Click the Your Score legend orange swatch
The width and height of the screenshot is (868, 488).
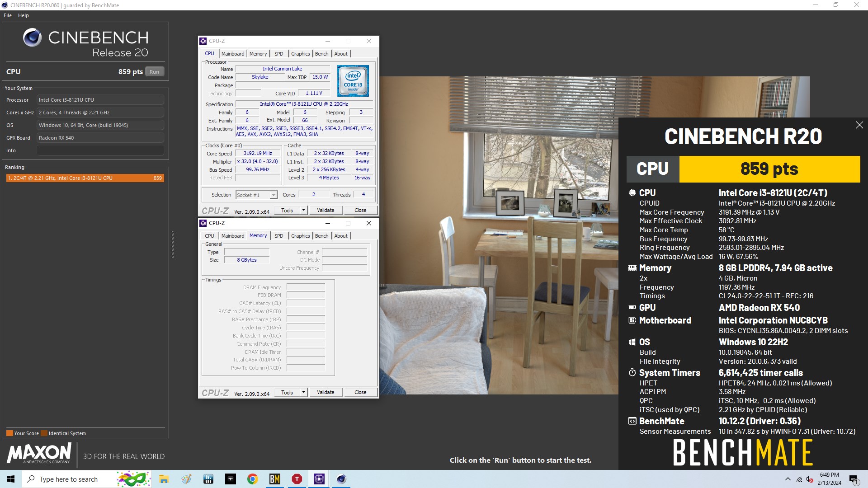point(9,433)
